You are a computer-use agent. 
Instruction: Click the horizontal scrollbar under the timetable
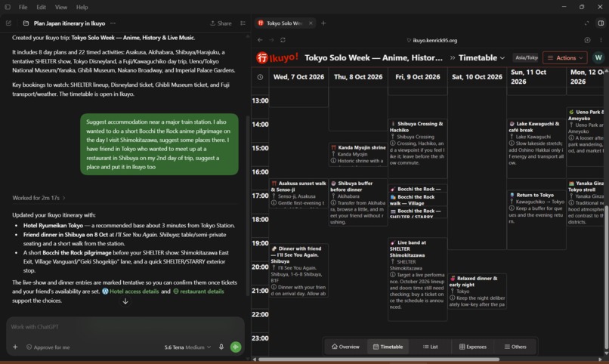coord(379,359)
